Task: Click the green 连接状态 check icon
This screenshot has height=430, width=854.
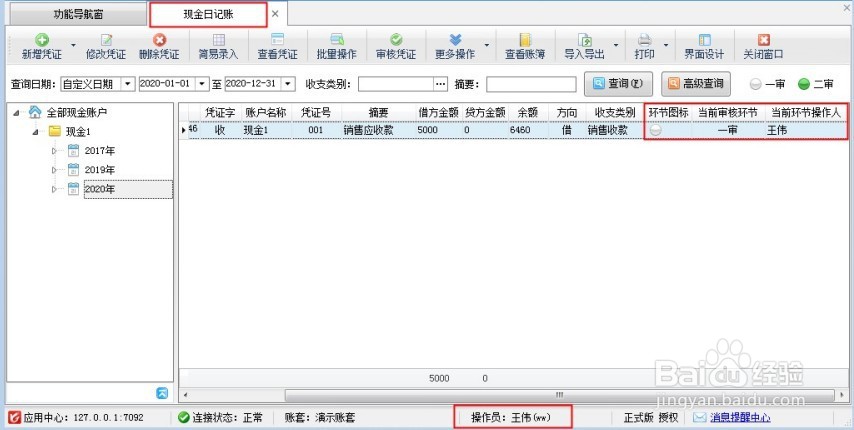Action: (184, 417)
